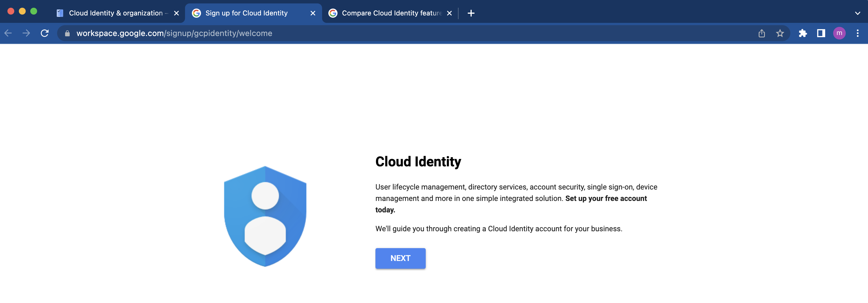Select the Sign up for Cloud Identity tab
The height and width of the screenshot is (303, 868).
click(253, 13)
